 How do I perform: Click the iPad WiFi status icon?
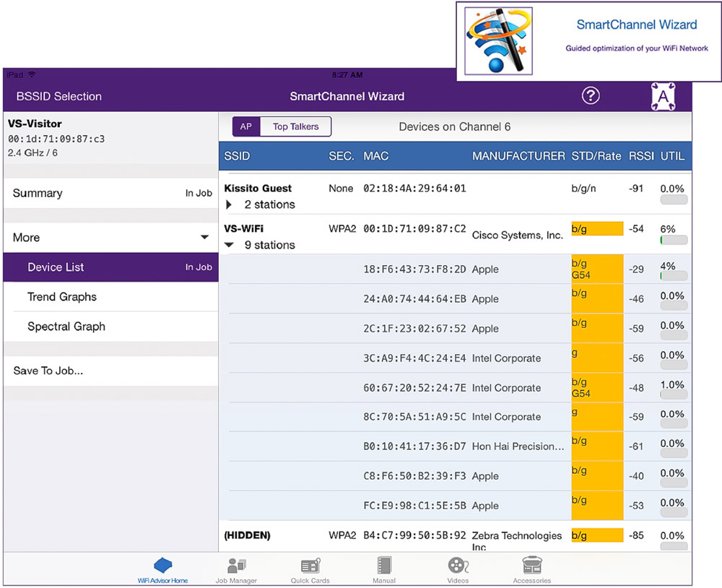[x=32, y=74]
